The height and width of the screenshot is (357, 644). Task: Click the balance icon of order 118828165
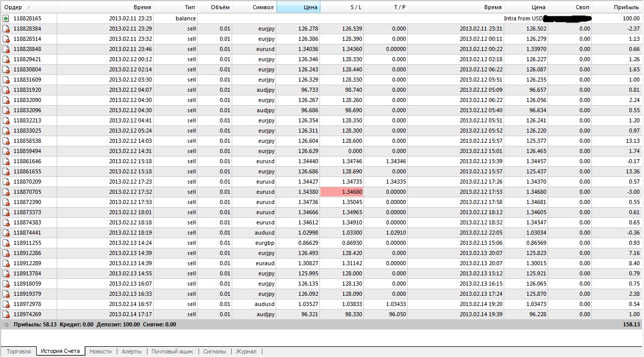point(6,18)
